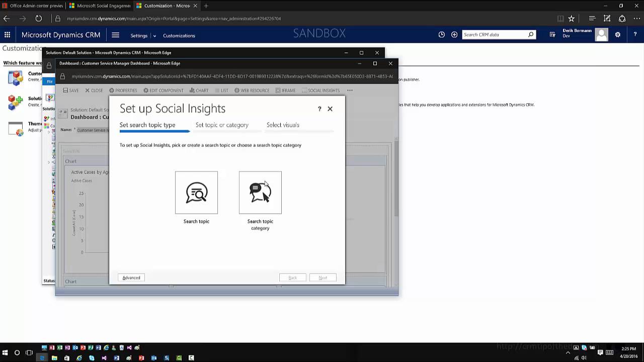Open Skype from taskbar
The image size is (644, 362).
pos(92,358)
